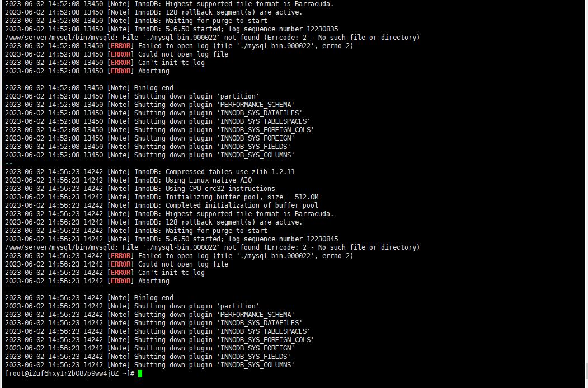Click the buffer pool size 512.0M value

[x=307, y=197]
